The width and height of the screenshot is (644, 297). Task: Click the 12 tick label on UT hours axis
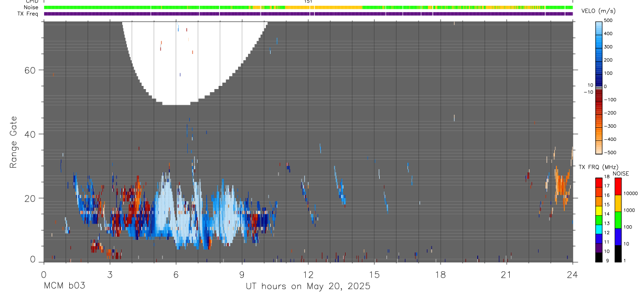coord(308,274)
